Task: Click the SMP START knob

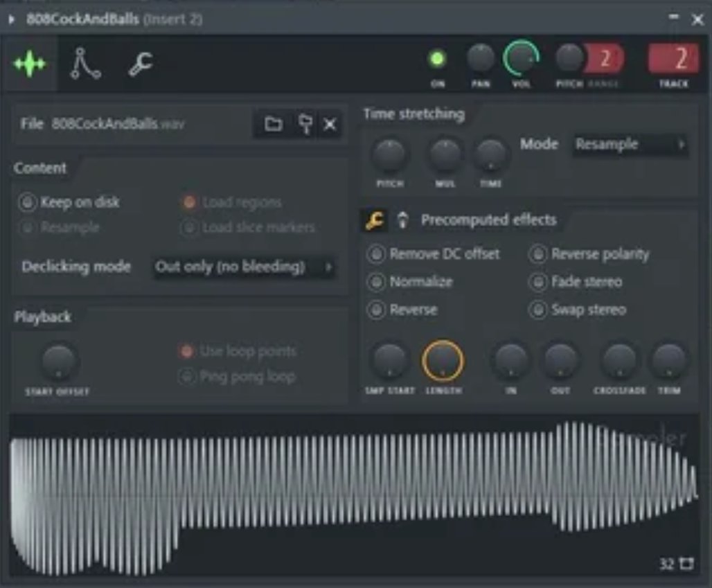Action: [x=390, y=361]
